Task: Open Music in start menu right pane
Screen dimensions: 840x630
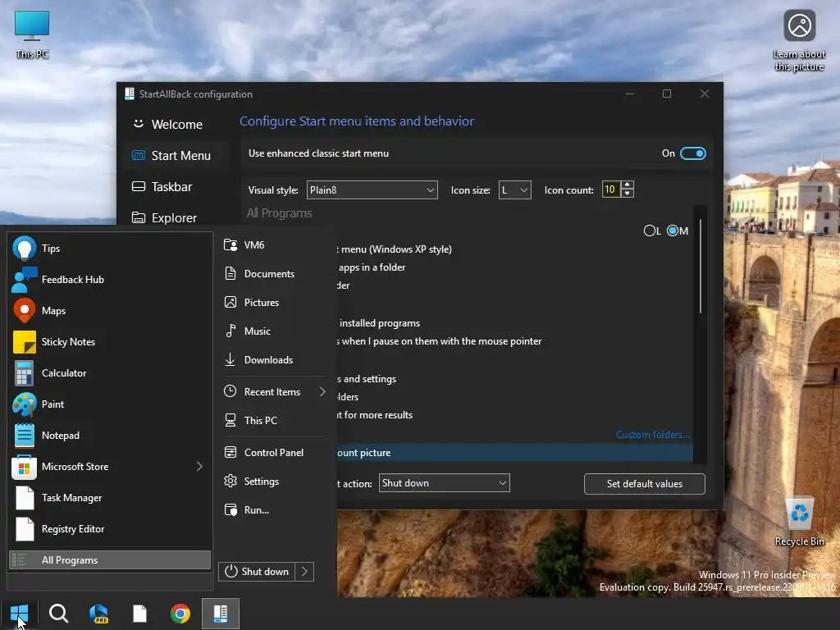Action: click(273, 331)
